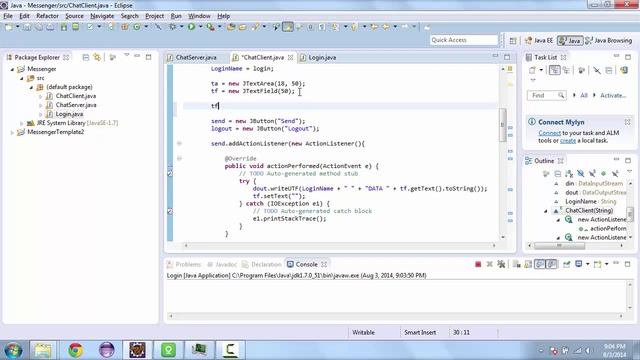Click the Print icon in main toolbar

[x=51, y=27]
